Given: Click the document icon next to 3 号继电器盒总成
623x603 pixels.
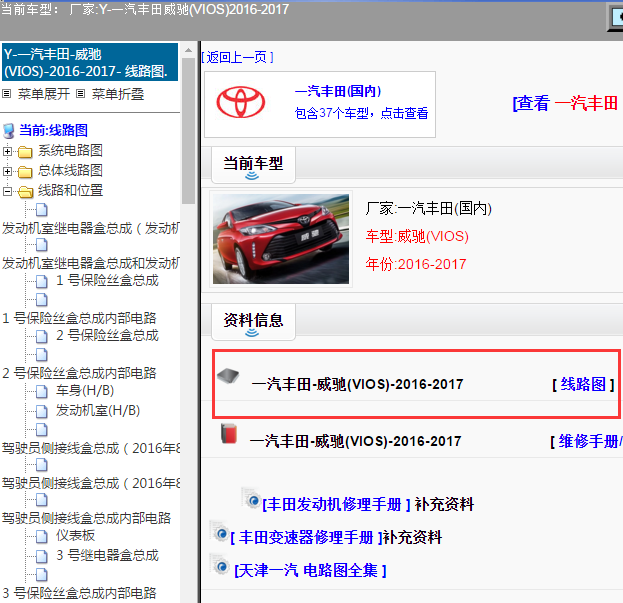Looking at the screenshot, I should (x=42, y=556).
